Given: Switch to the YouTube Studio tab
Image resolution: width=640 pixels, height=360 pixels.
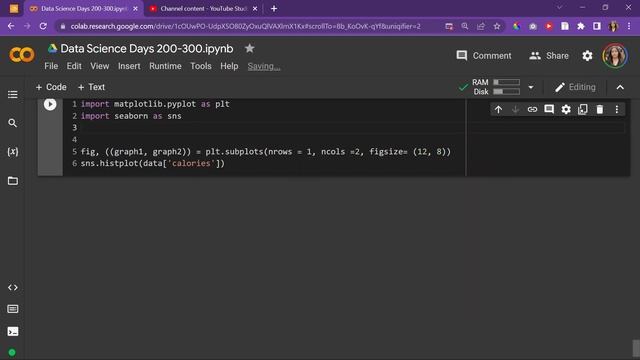Looking at the screenshot, I should pyautogui.click(x=203, y=9).
